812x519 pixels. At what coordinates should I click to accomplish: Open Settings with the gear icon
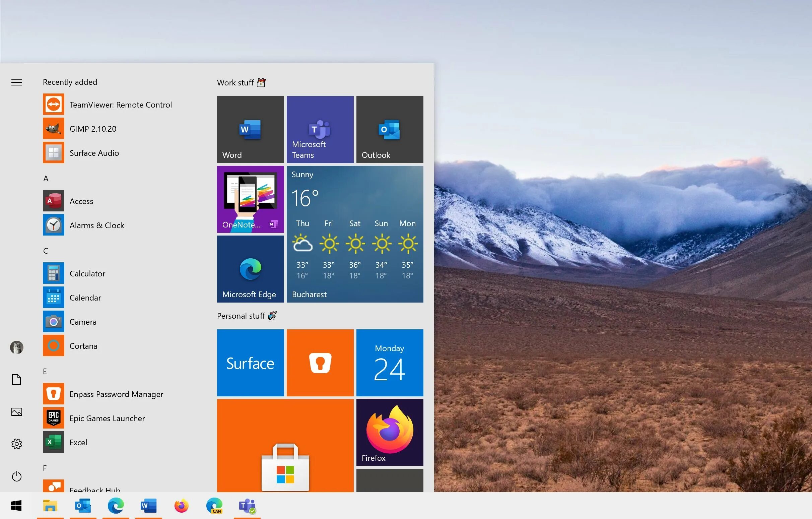pyautogui.click(x=16, y=444)
